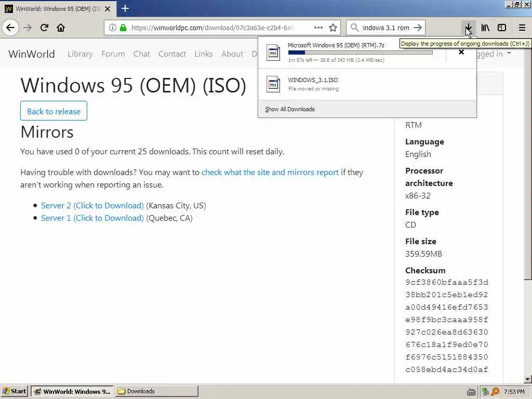Click the Windows 95 7z file icon
Image resolution: width=532 pixels, height=399 pixels.
point(273,52)
